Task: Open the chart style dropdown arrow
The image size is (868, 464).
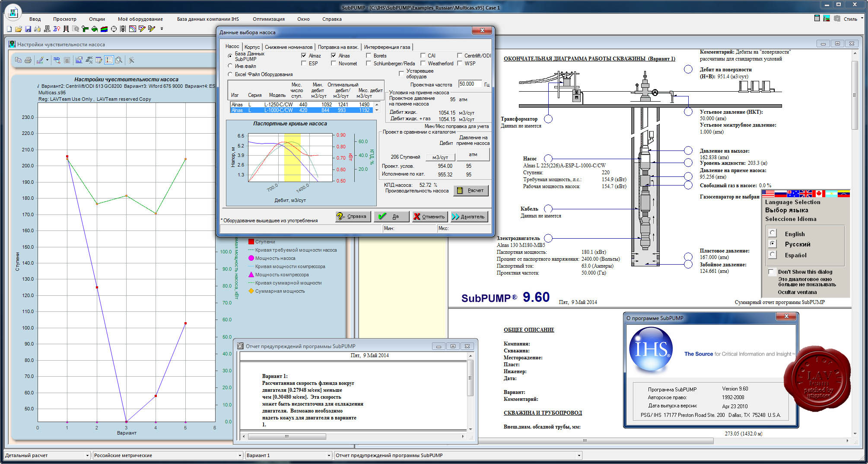Action: tap(47, 60)
